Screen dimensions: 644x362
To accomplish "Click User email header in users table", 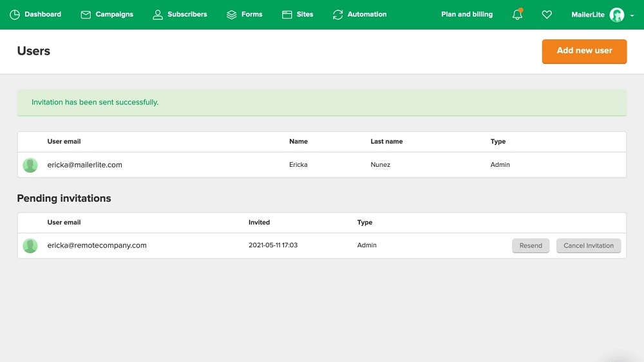I will pos(64,141).
